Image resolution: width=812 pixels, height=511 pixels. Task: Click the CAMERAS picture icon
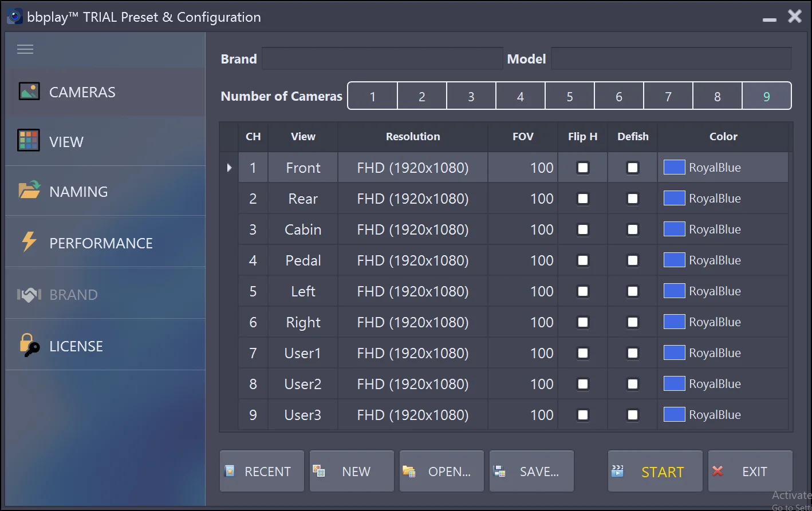29,92
